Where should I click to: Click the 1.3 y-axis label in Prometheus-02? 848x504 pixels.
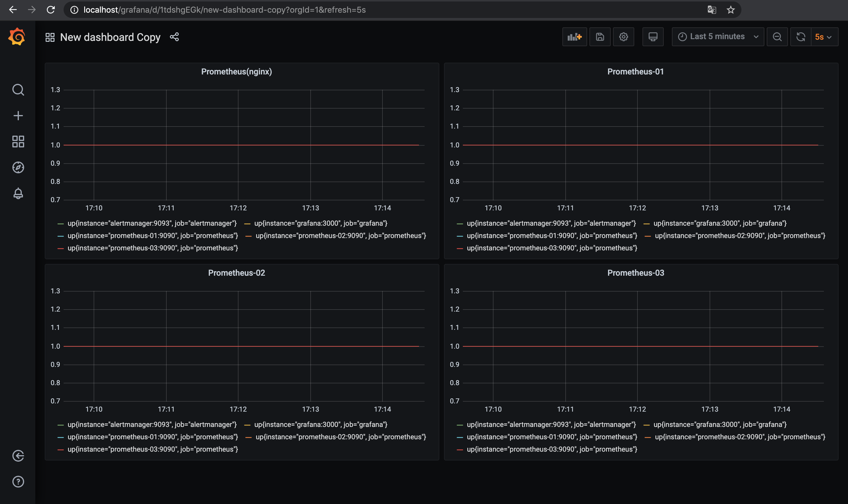(55, 291)
